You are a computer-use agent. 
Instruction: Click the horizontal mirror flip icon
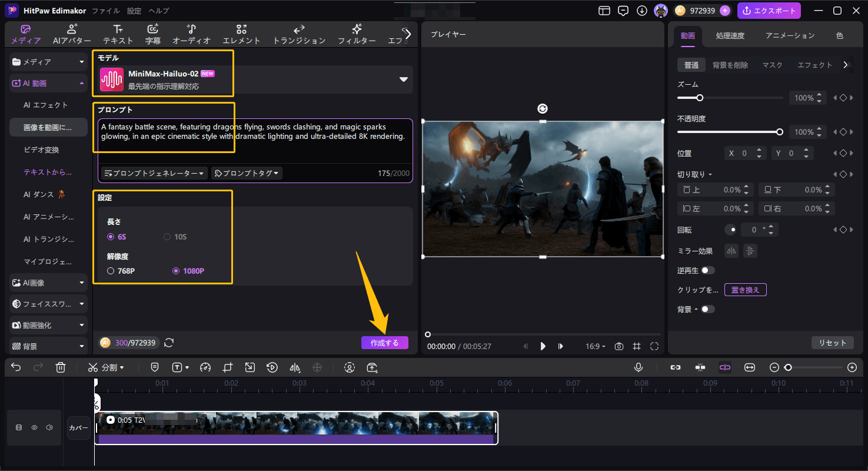pos(731,251)
